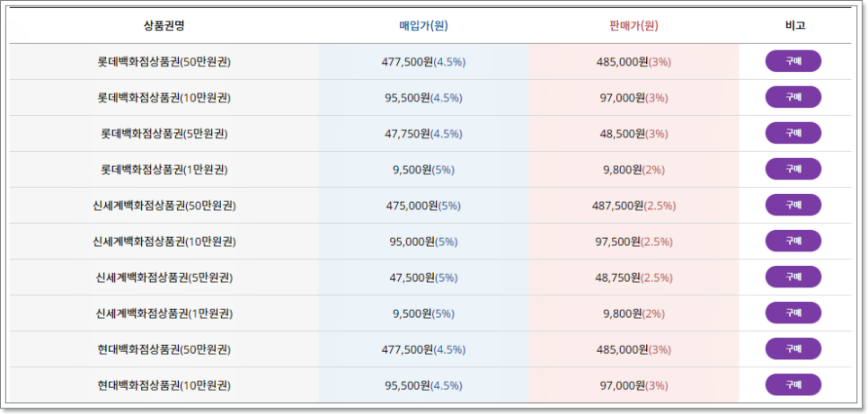Click the 판매가(원) column header
The width and height of the screenshot is (868, 414).
click(633, 25)
